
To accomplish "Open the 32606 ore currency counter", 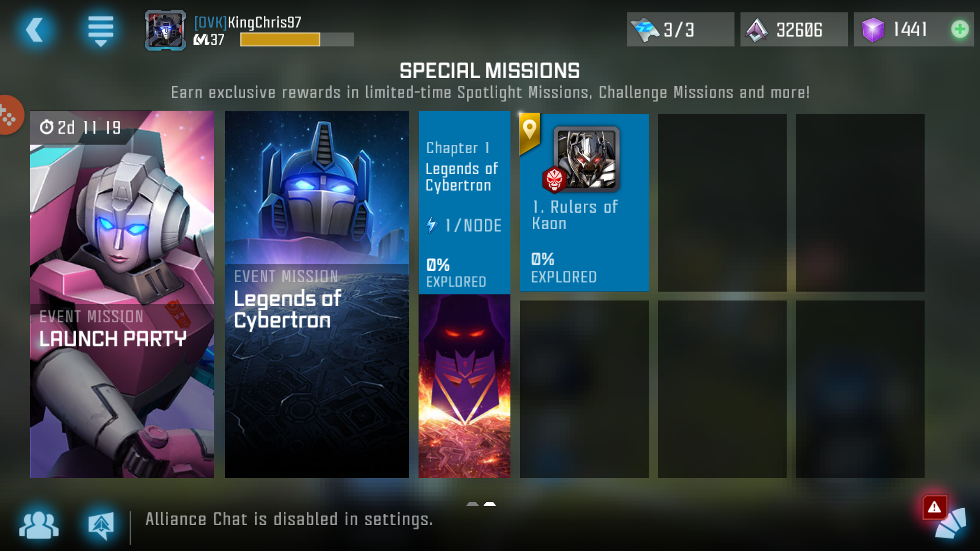I will [794, 30].
